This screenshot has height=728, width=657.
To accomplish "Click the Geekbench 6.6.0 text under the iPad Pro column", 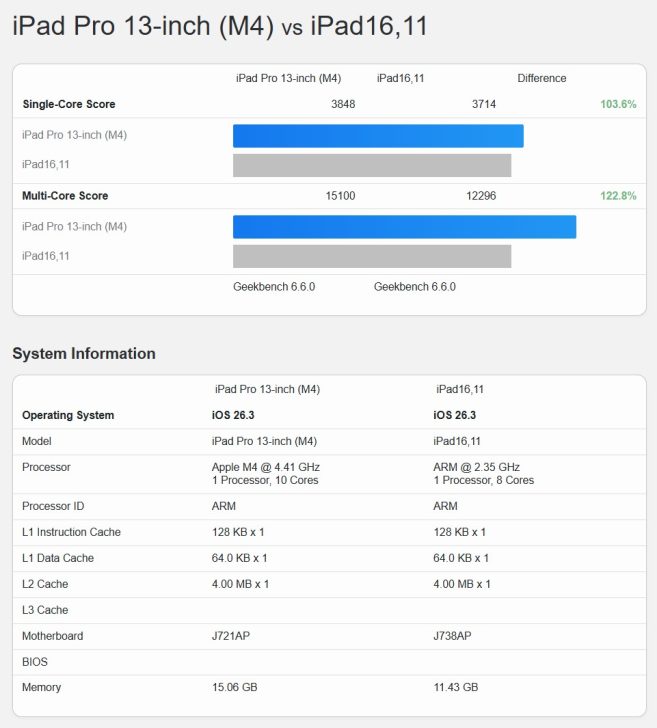I will pyautogui.click(x=274, y=286).
